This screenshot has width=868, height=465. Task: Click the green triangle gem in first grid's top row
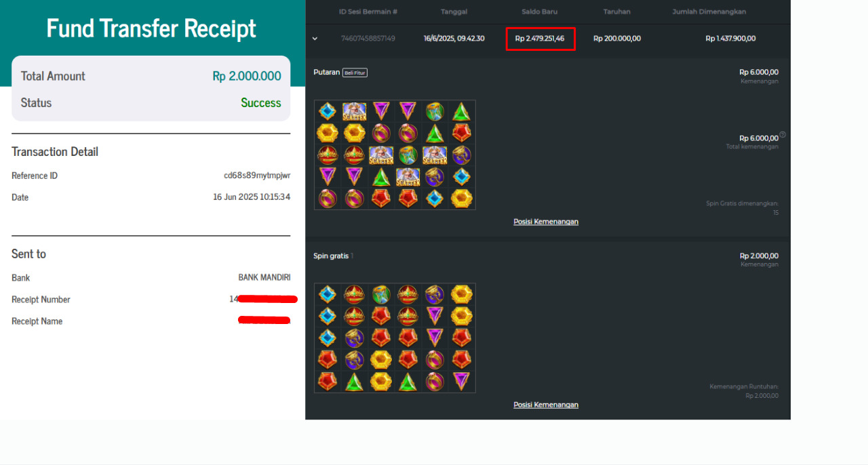click(x=461, y=111)
